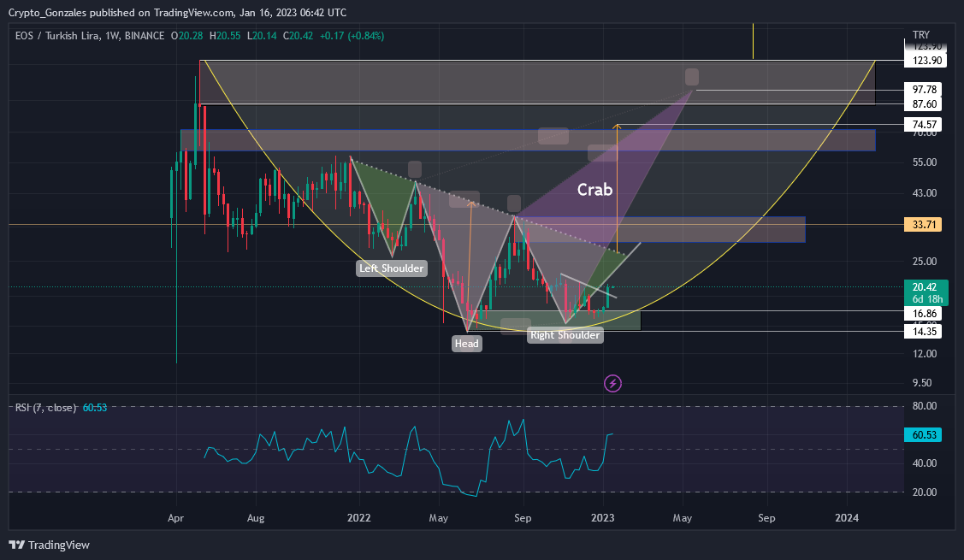Click the high value H20.55

pos(225,36)
